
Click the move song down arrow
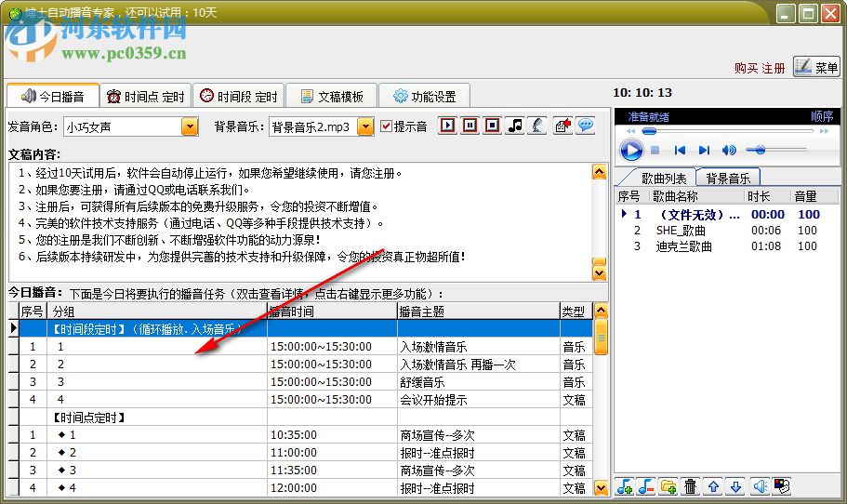(x=735, y=486)
